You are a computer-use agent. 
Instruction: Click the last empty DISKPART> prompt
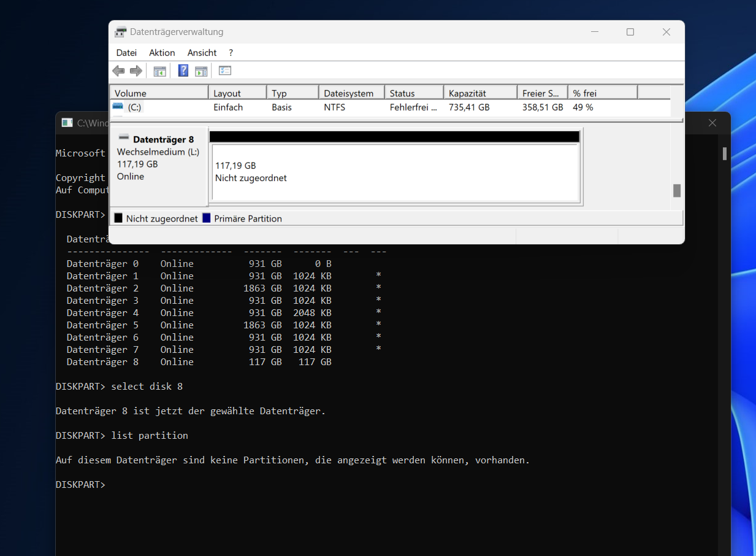[80, 484]
